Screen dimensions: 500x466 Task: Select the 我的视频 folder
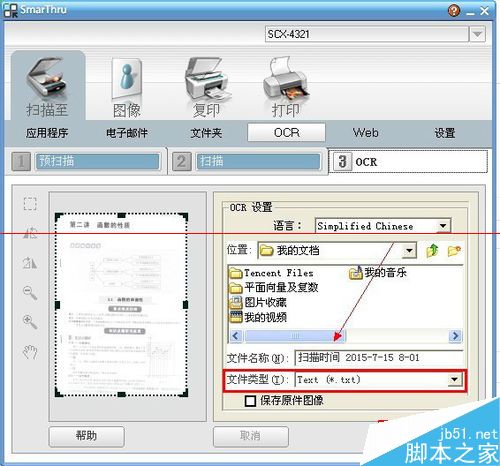coord(258,317)
